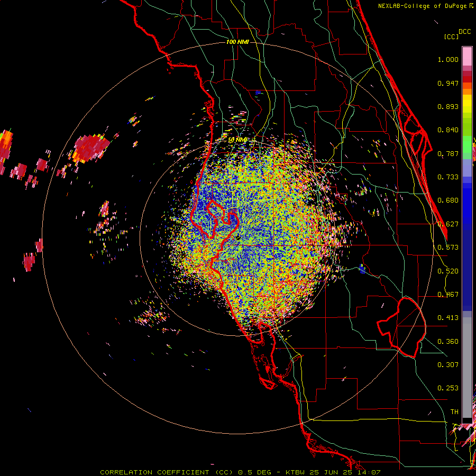Screen dimensions: 476x476
Task: Select the 0.947 value on the color scale
Action: 448,83
